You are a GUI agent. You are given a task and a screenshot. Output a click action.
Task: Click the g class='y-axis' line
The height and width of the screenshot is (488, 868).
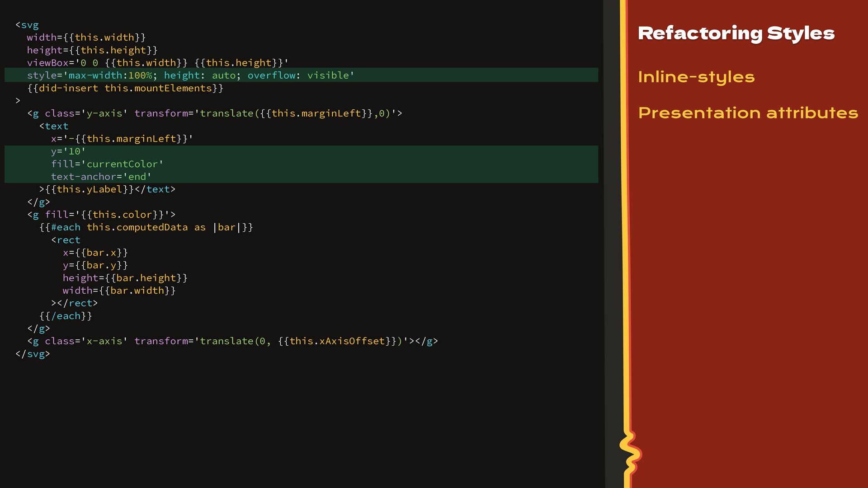(x=215, y=113)
